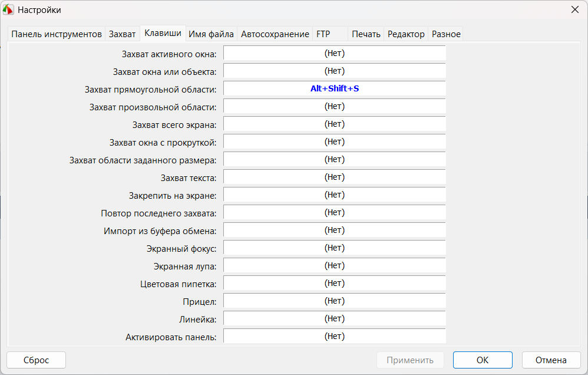Select the Клавиши tab
This screenshot has height=375, width=588.
(163, 33)
